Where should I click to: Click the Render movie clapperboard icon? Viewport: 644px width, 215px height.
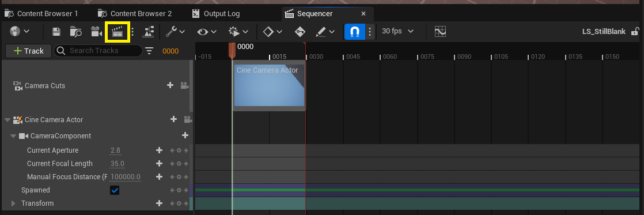(118, 32)
